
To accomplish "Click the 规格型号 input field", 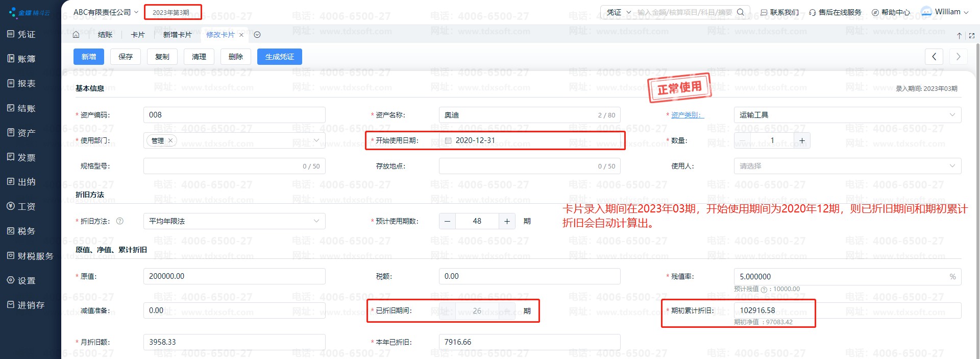I will pyautogui.click(x=234, y=166).
